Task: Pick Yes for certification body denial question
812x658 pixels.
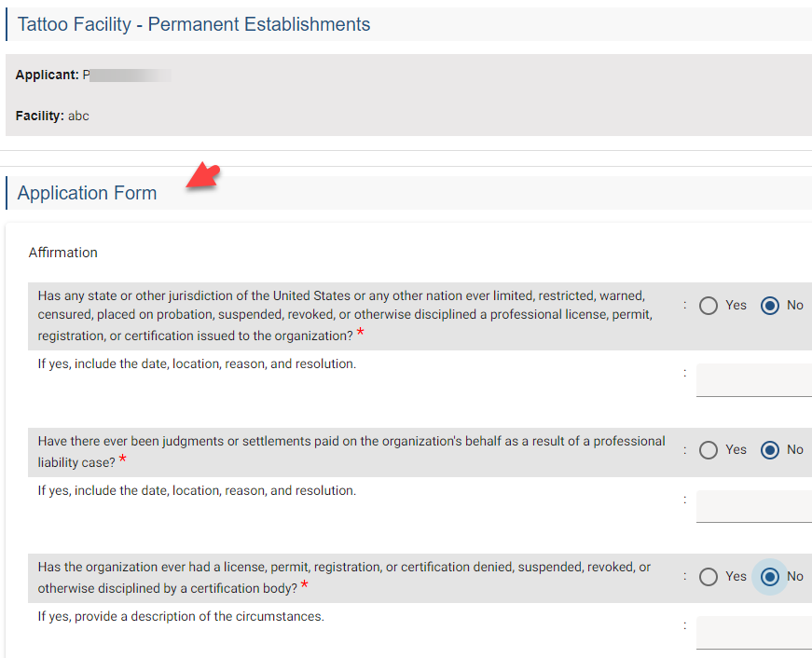Action: [709, 577]
